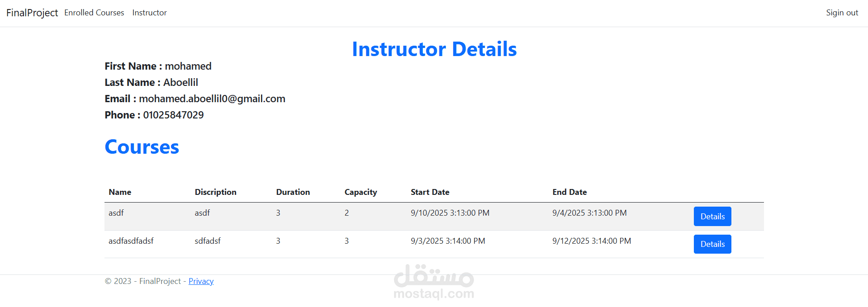The width and height of the screenshot is (868, 307).
Task: Open Details for the asdf course
Action: [x=712, y=217]
